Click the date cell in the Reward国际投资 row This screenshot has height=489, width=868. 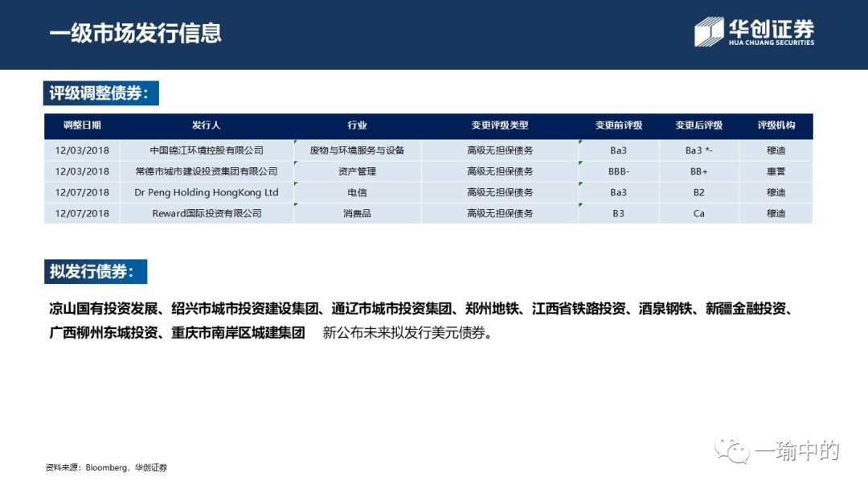[82, 213]
